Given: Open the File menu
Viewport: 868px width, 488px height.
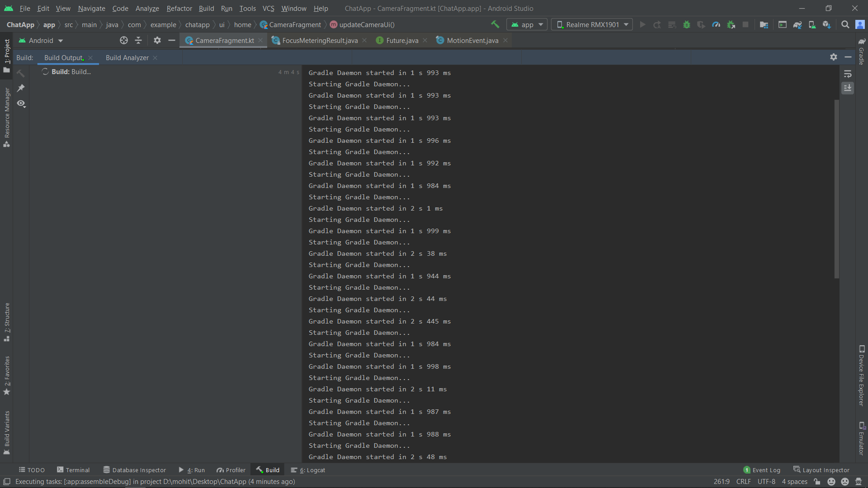Looking at the screenshot, I should click(25, 8).
